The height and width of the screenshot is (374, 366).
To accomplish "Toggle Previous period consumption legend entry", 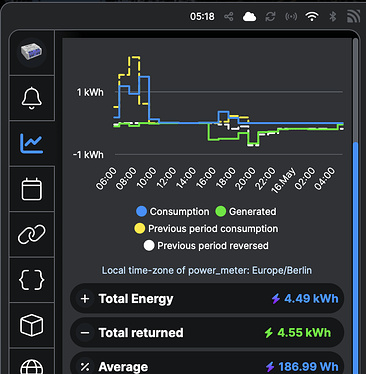I will click(x=206, y=229).
